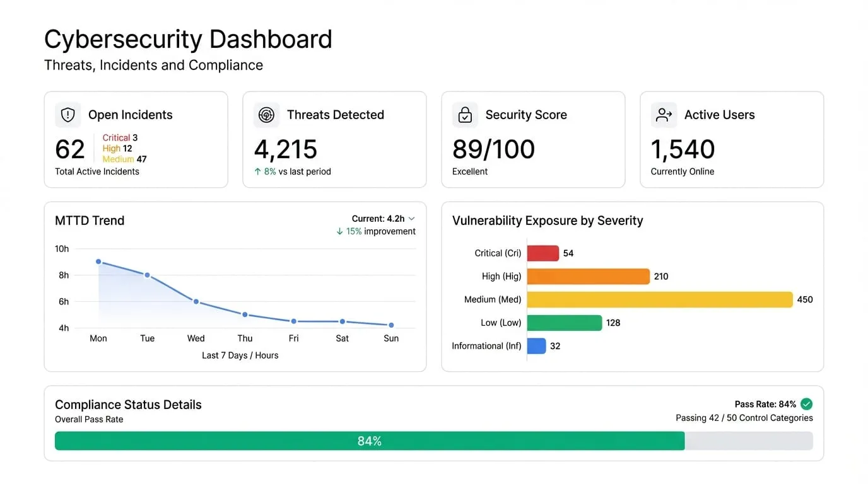
Task: Select the Wed data point on MTTD chart
Action: point(196,302)
